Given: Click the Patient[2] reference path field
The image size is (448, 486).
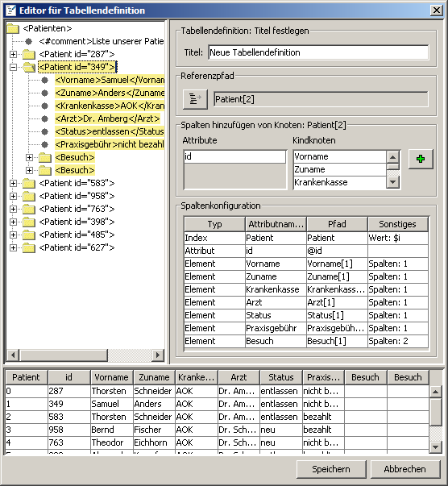Looking at the screenshot, I should [321, 99].
